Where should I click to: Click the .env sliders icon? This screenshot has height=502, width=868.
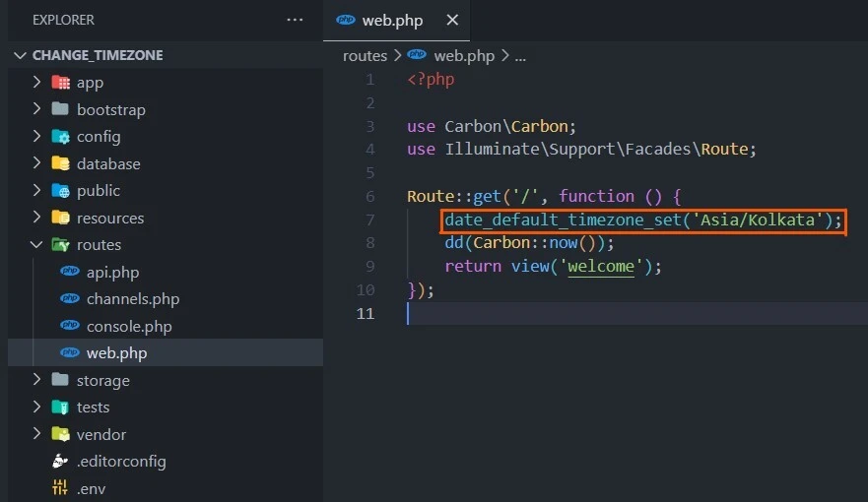(x=60, y=487)
